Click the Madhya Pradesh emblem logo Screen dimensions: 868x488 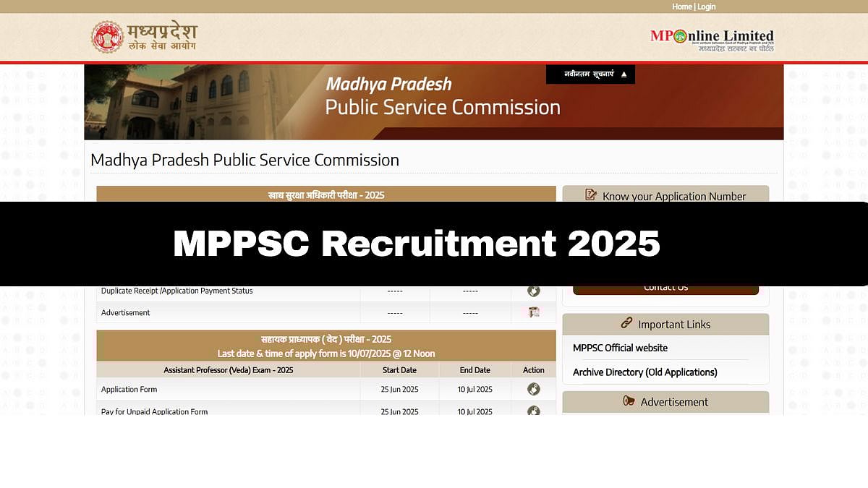coord(107,37)
